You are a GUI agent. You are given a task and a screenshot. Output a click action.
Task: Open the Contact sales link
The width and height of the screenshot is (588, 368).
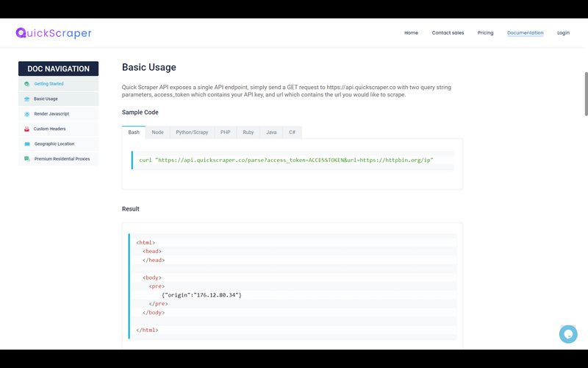coord(448,33)
